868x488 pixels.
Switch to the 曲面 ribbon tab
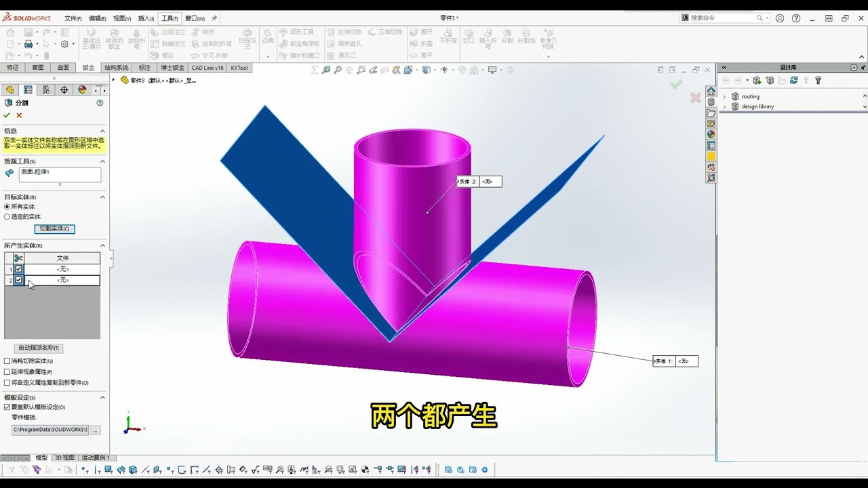click(x=63, y=68)
